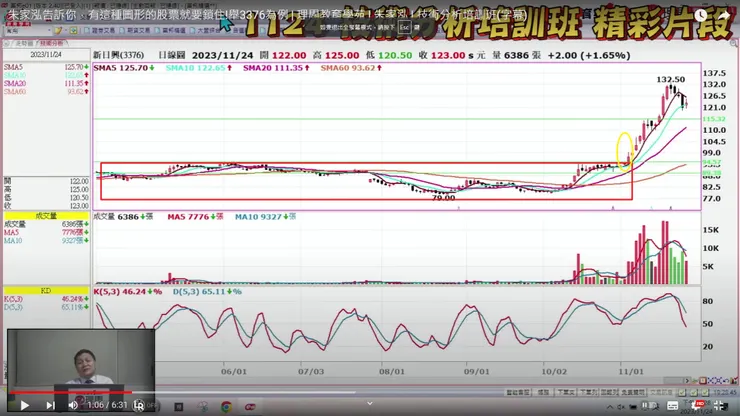Click the 79.00 low price label on the chart
Screen dimensions: 740x416
click(444, 198)
